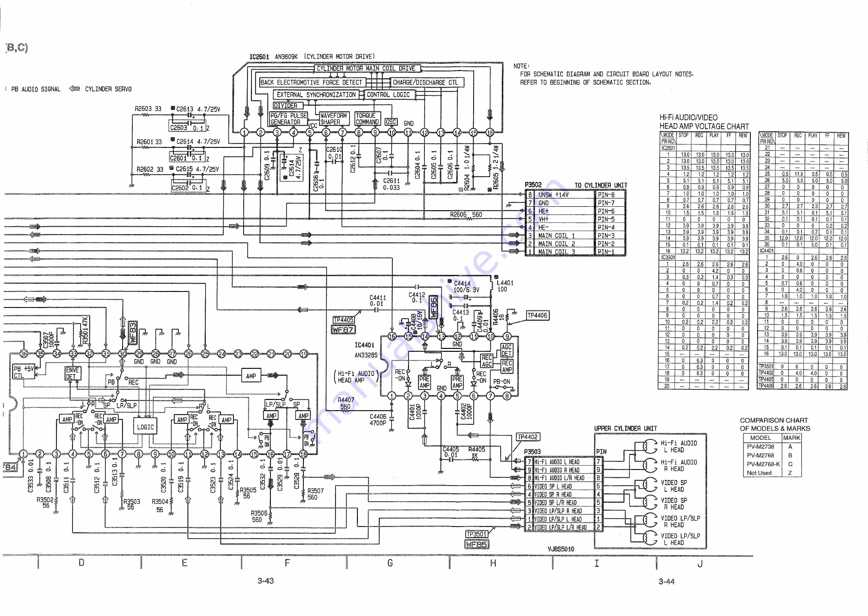Click the OSC block in IC2601
Image resolution: width=868 pixels, height=616 pixels.
click(391, 122)
